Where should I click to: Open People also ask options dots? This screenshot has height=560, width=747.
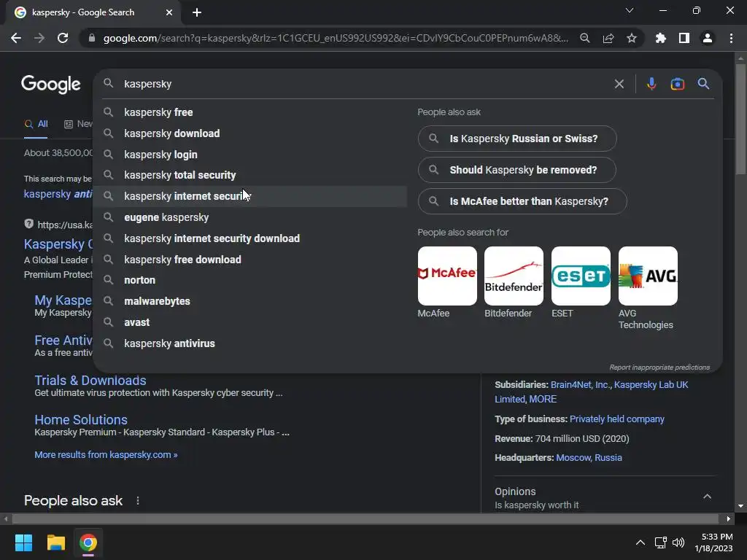pos(138,500)
